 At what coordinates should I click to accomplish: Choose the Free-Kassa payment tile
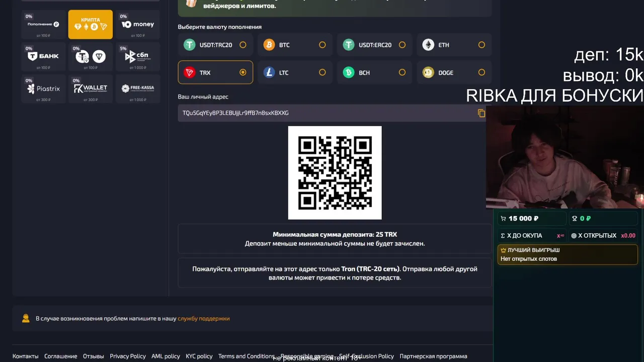(x=138, y=88)
